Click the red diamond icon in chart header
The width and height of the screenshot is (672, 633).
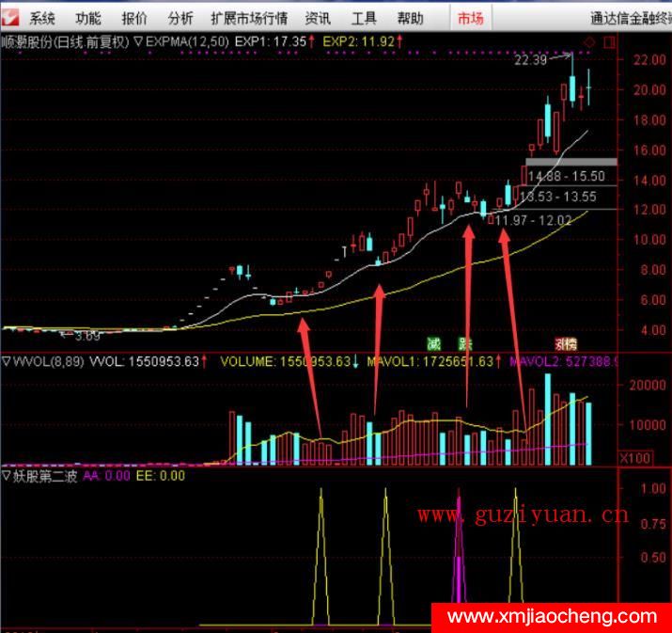click(x=589, y=41)
